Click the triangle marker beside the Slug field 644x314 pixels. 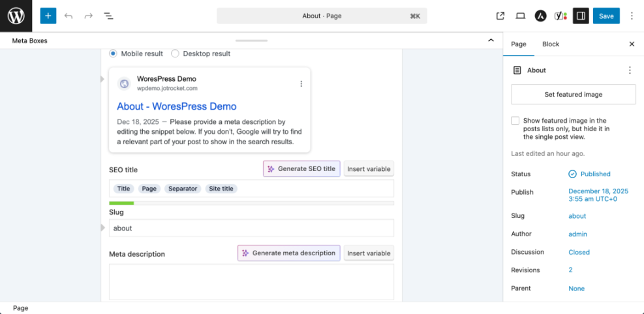(102, 228)
